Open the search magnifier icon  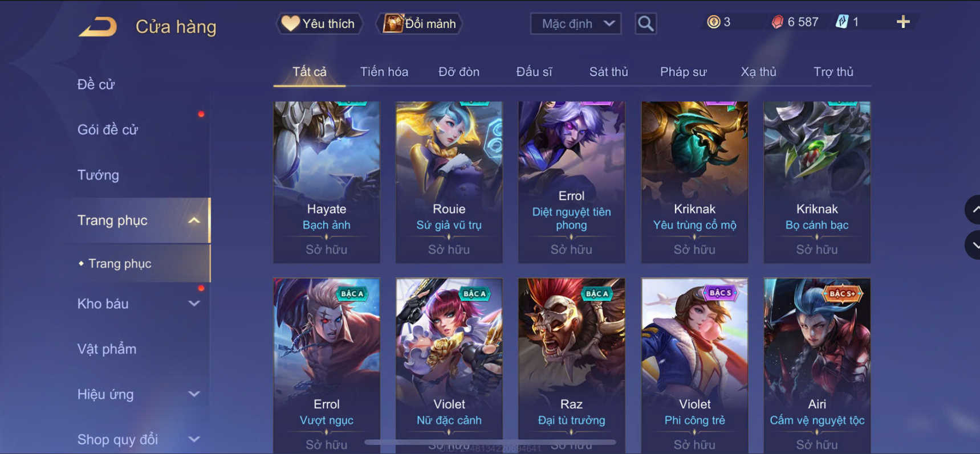click(x=645, y=24)
